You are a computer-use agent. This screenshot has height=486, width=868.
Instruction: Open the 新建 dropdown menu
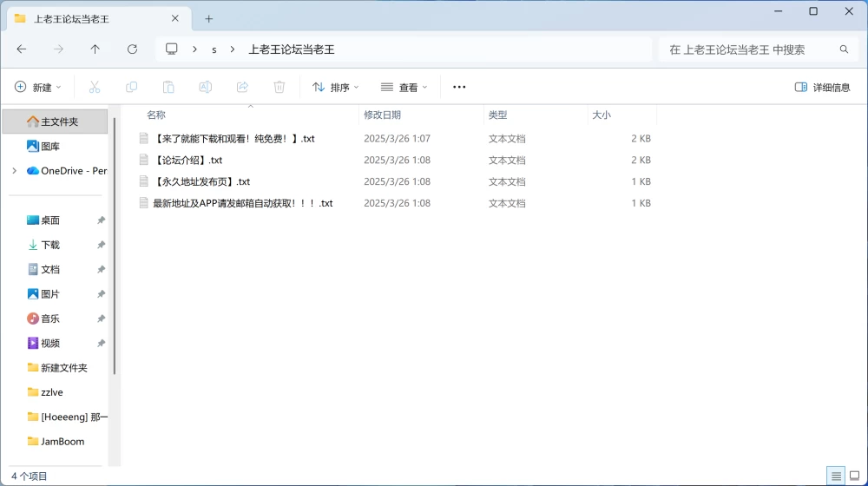37,87
